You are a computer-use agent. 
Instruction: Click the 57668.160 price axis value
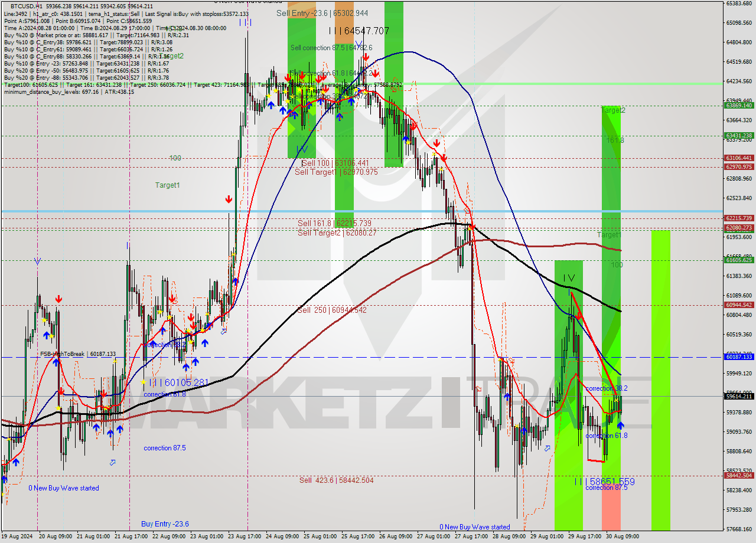pos(739,529)
